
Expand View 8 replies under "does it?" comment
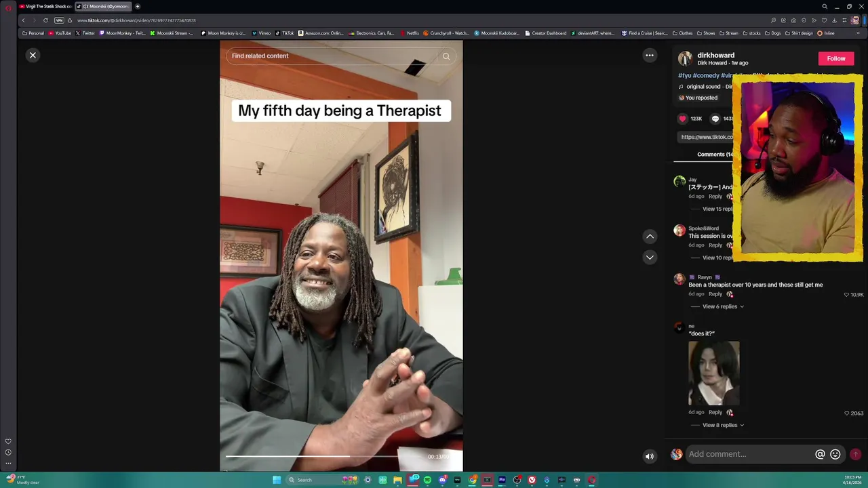pos(723,425)
